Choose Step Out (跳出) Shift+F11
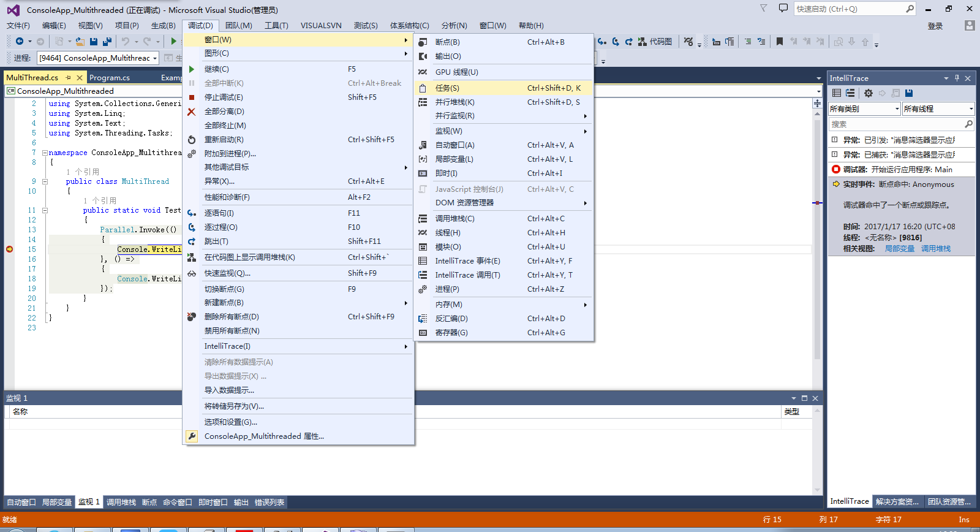Image resolution: width=980 pixels, height=532 pixels. click(298, 241)
